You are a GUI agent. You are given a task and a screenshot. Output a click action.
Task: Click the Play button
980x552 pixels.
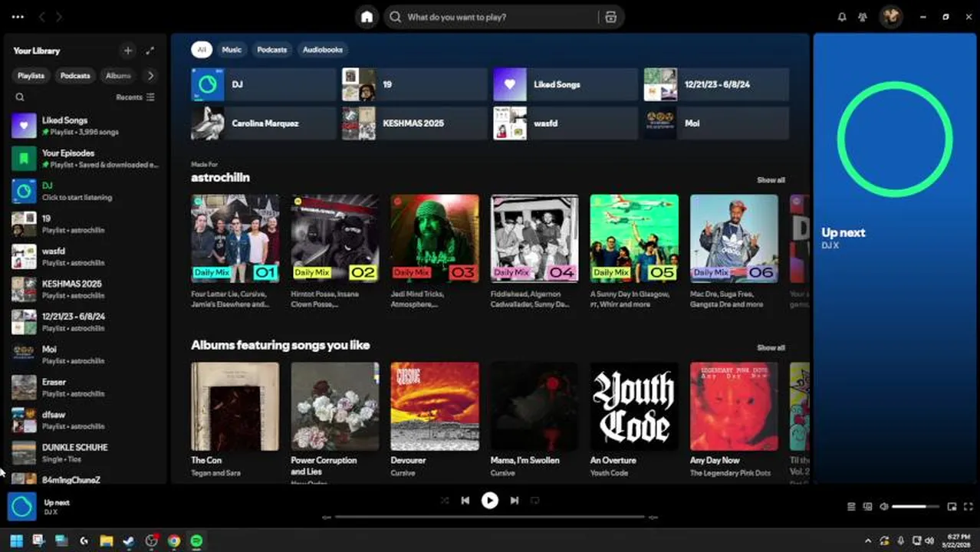(489, 501)
